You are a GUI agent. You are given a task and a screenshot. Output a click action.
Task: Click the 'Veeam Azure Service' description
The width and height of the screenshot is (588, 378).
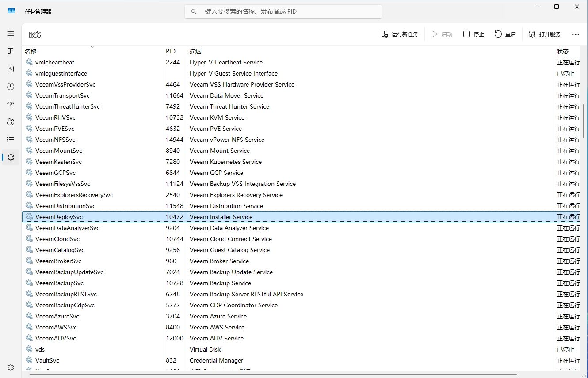218,316
